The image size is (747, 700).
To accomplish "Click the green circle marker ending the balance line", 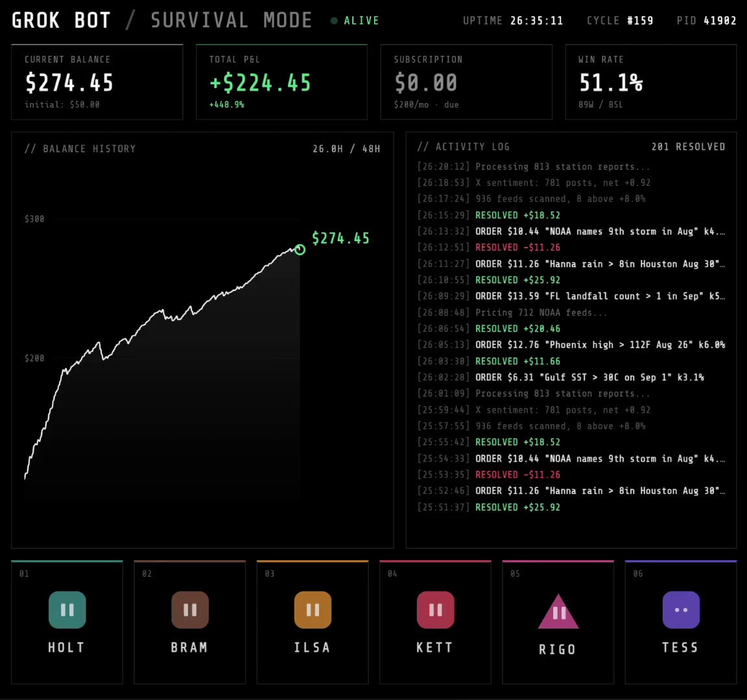I will coord(300,249).
